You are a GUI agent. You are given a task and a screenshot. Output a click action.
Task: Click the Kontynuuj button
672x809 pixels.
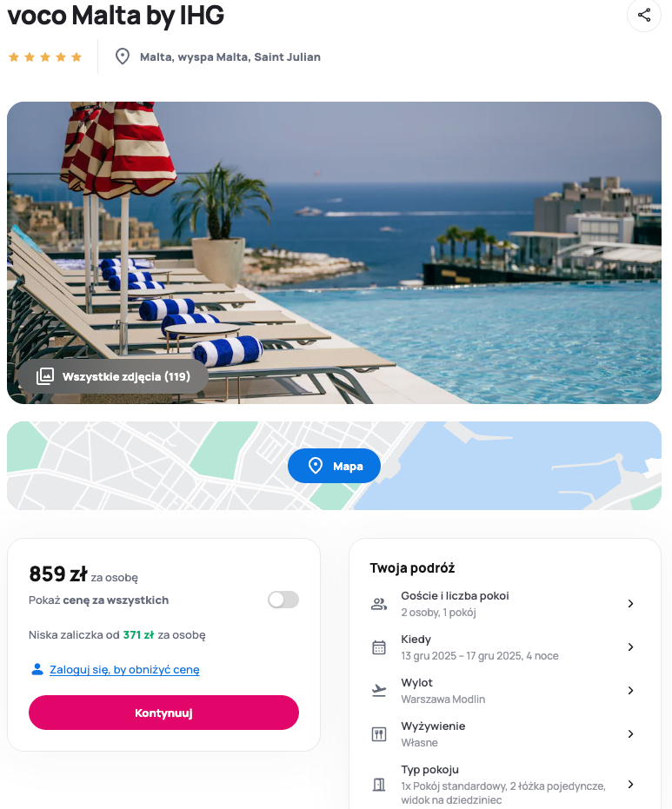(163, 713)
